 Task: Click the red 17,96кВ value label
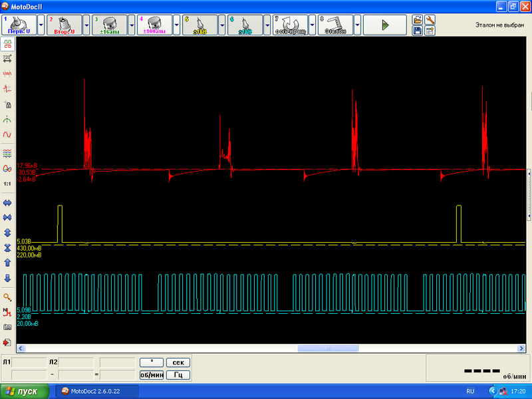[x=27, y=166]
